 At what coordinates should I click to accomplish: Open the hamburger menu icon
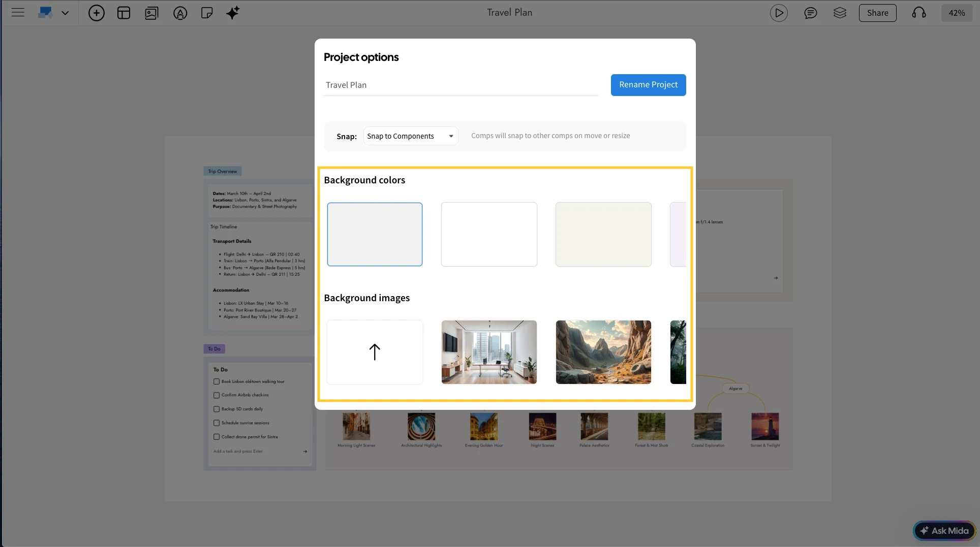pos(18,13)
